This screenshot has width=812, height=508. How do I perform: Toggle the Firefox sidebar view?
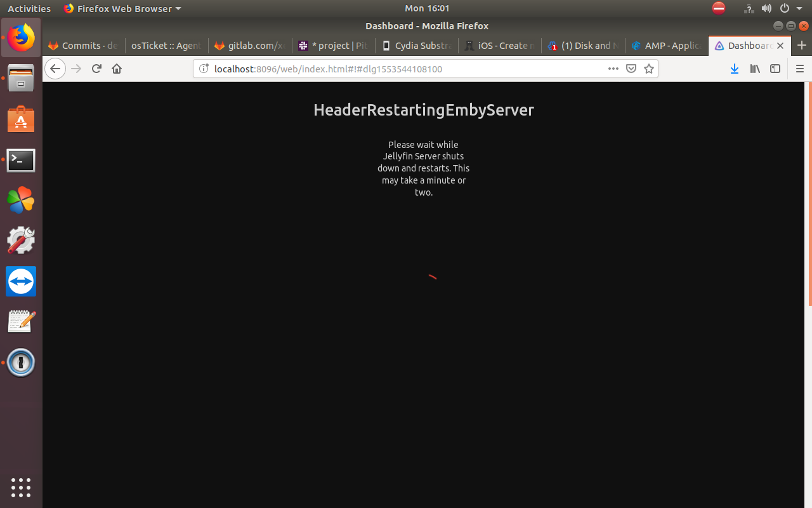[775, 69]
